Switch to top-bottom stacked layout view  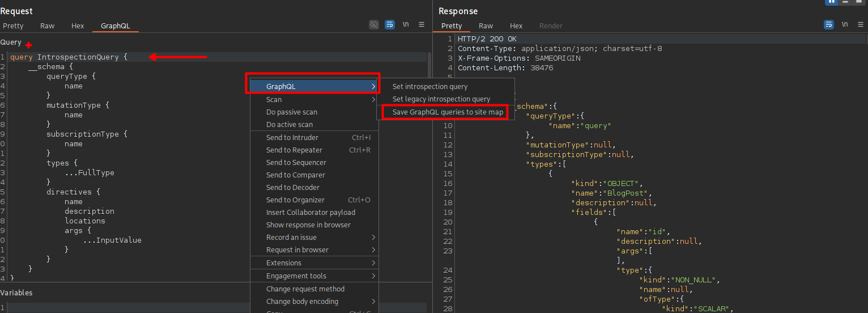click(846, 2)
